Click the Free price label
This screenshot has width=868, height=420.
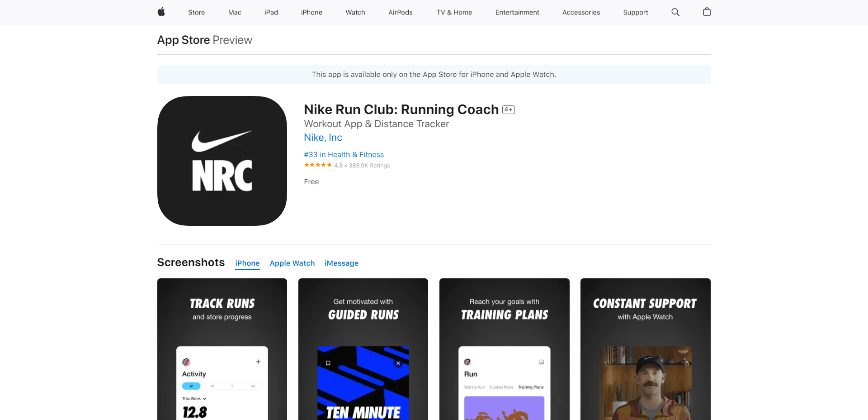tap(311, 181)
